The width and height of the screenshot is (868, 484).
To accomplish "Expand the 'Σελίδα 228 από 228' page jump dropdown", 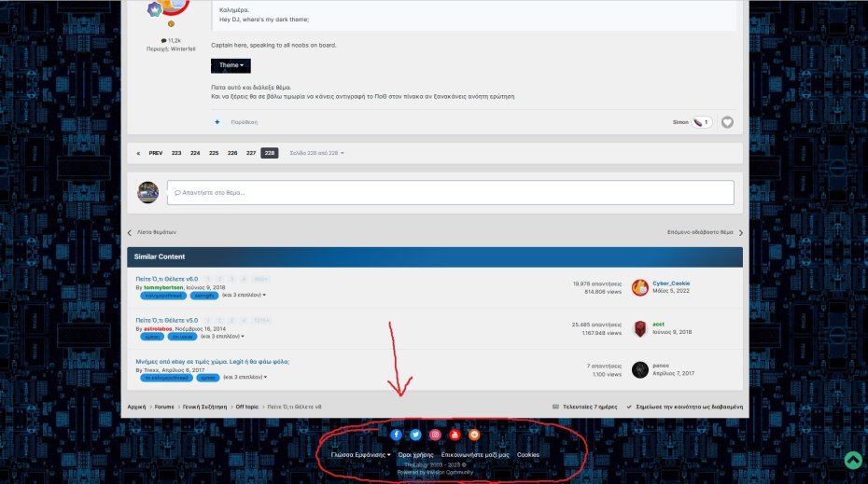I will click(316, 153).
